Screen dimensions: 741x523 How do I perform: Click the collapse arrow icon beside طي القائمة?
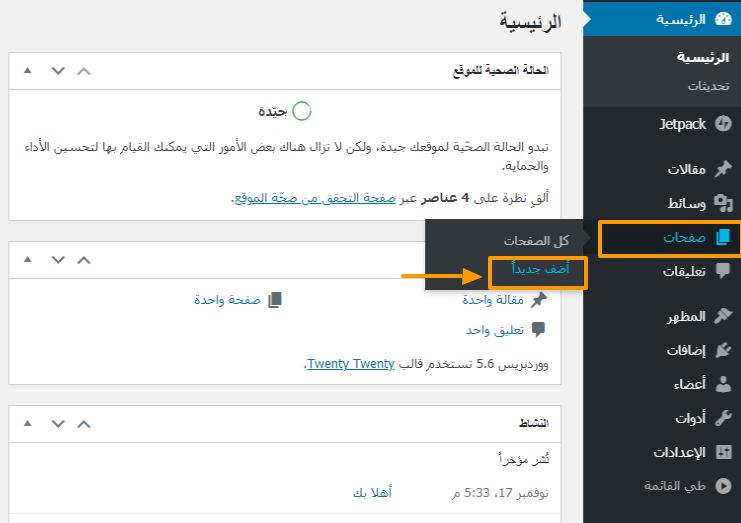(723, 486)
